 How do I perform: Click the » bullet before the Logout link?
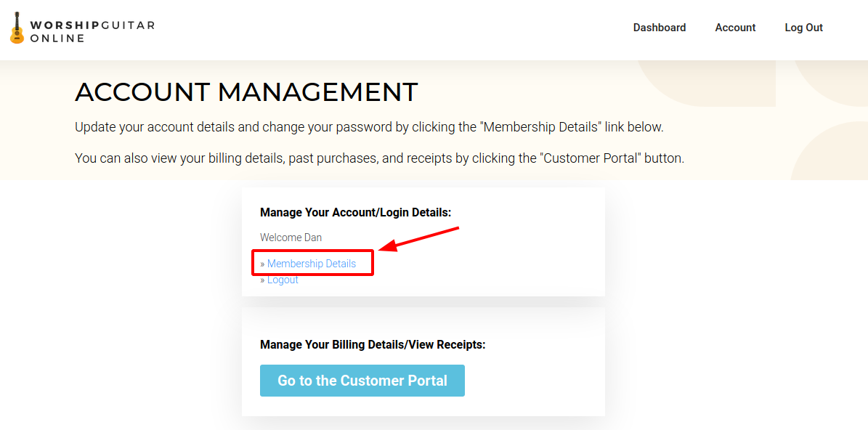(262, 280)
